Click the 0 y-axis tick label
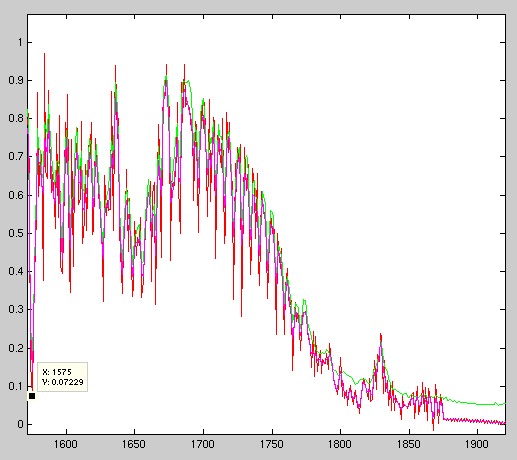Screen dimensions: 517x460 (21, 424)
